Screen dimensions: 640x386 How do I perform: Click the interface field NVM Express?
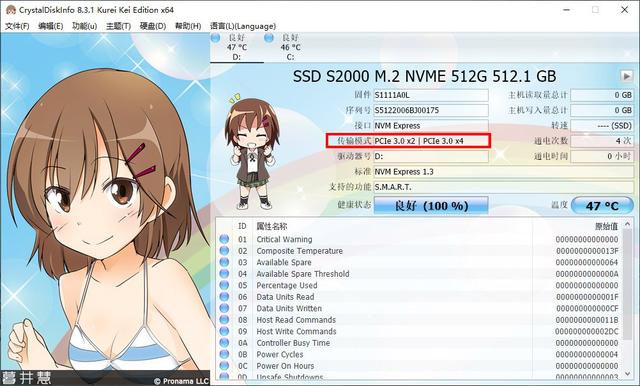tap(431, 126)
